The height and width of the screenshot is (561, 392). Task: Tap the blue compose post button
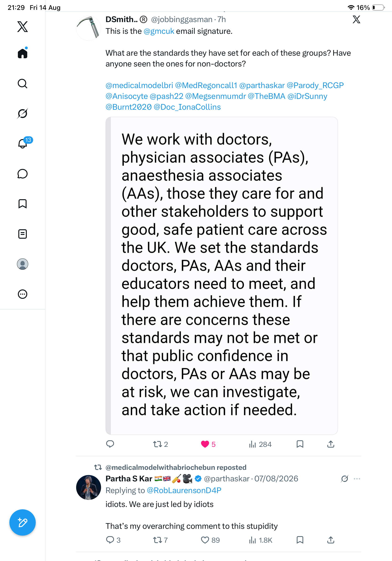pyautogui.click(x=23, y=522)
